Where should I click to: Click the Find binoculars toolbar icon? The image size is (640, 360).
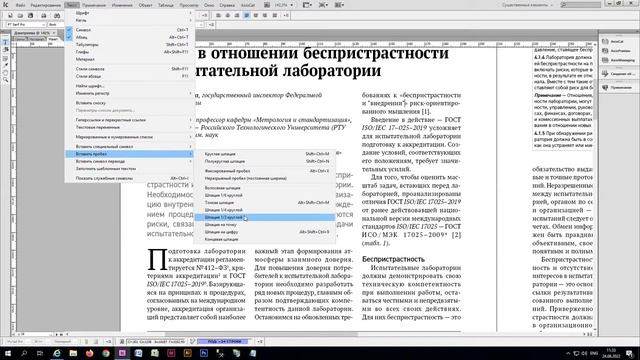[57, 16]
